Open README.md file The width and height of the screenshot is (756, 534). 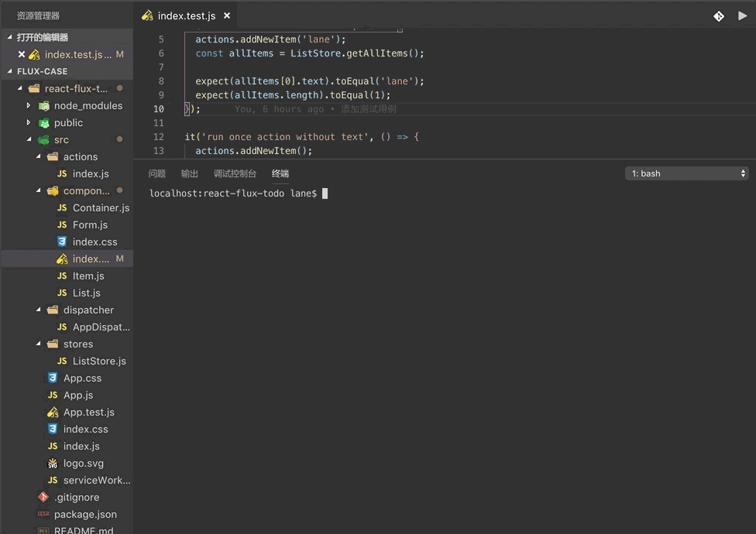pyautogui.click(x=84, y=529)
